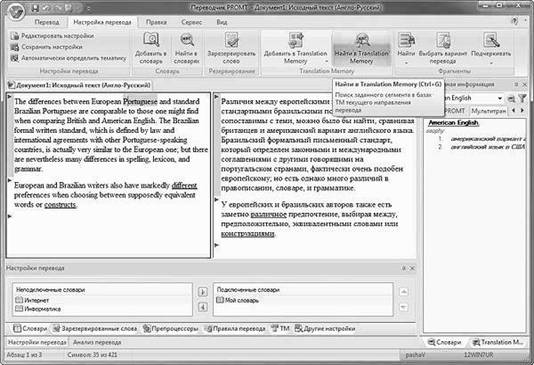Pin the Настройки перевода bottom panel
Screen dimensions: 534x365
(x=404, y=268)
